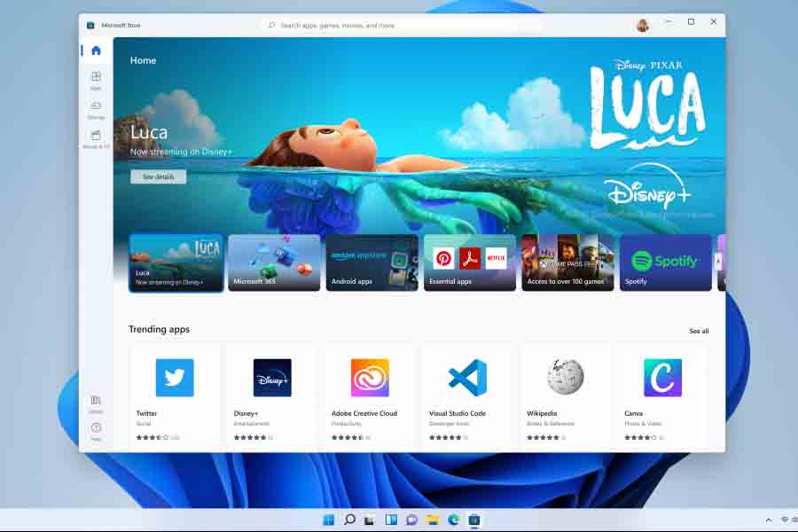This screenshot has width=798, height=532.
Task: Click See details for Luca
Action: pyautogui.click(x=158, y=176)
